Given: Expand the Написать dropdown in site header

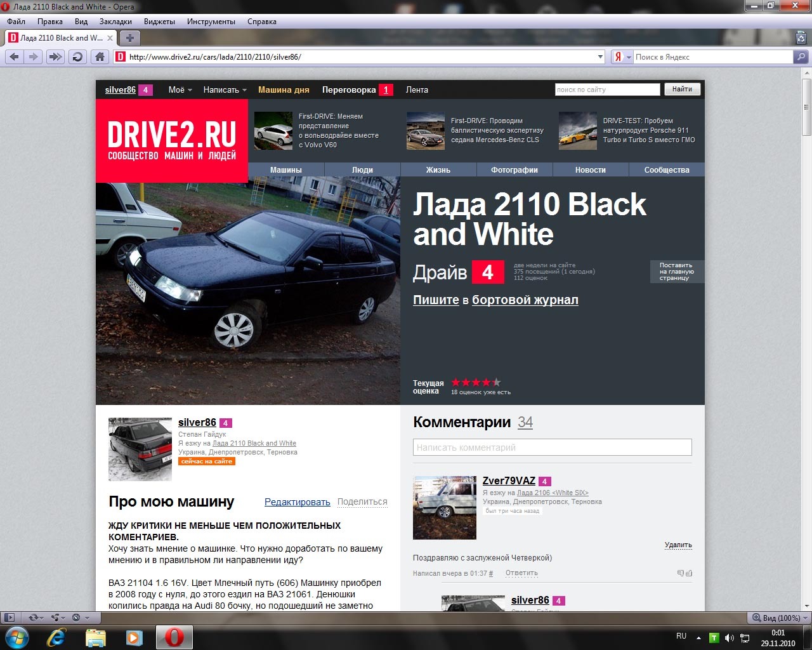Looking at the screenshot, I should [x=225, y=90].
